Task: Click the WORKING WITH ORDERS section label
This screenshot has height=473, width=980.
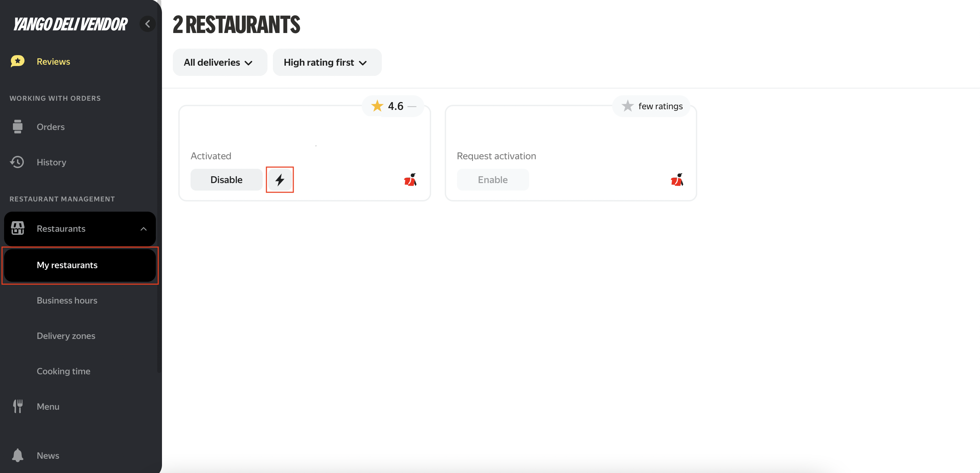Action: pyautogui.click(x=55, y=98)
